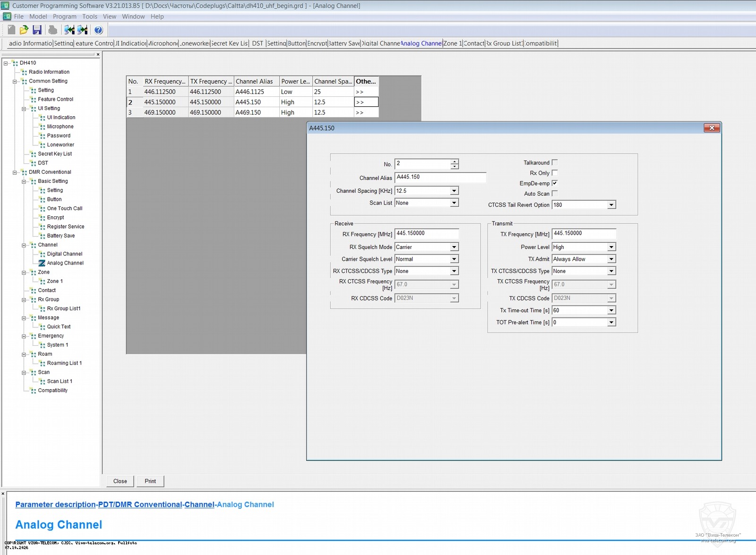Image resolution: width=756 pixels, height=555 pixels.
Task: Open the Tx Time-out Time dropdown
Action: (x=611, y=310)
